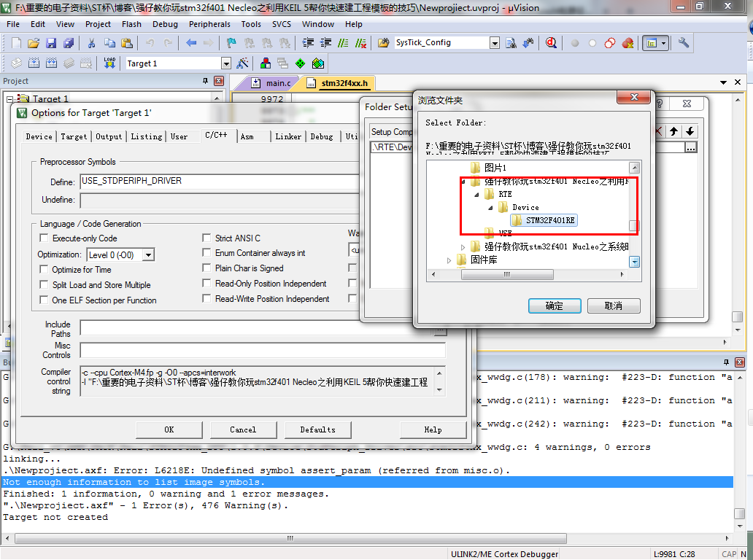Comment selection with the green slashes icon

point(343,43)
